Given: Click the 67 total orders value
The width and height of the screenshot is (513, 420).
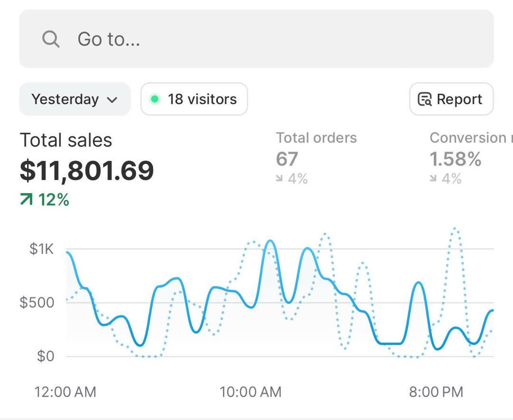Looking at the screenshot, I should pos(287,159).
